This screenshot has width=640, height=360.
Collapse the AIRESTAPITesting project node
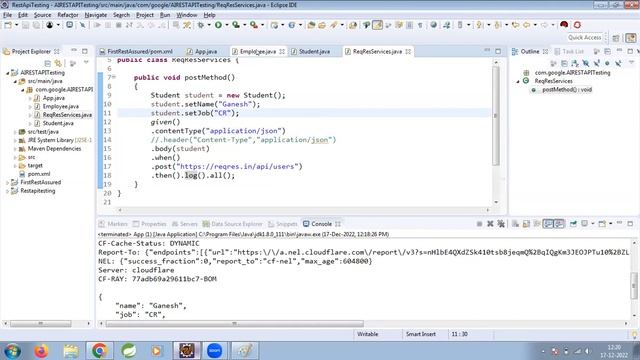(x=7, y=73)
